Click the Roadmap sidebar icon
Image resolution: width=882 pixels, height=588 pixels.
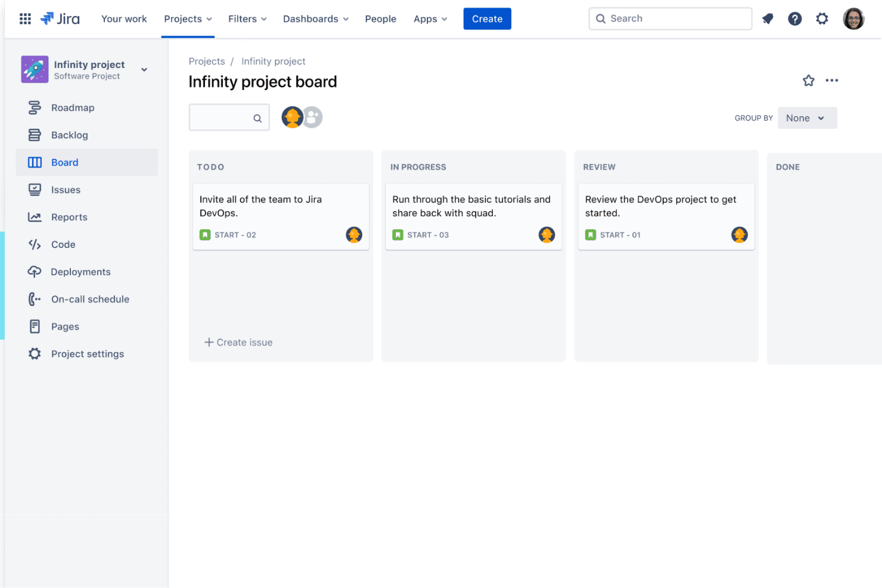(x=35, y=108)
